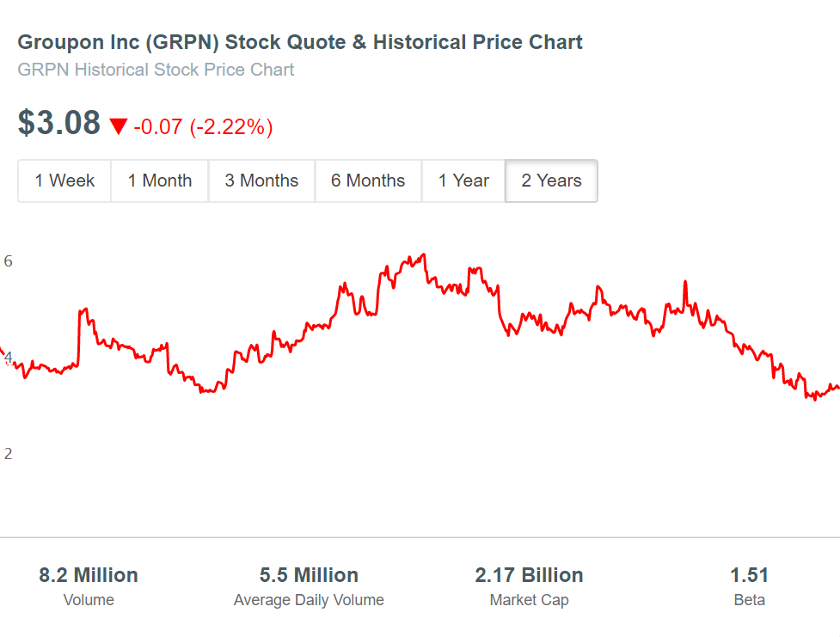Screen dimensions: 840x637
Task: Click the 5.5 Million value
Action: (309, 575)
